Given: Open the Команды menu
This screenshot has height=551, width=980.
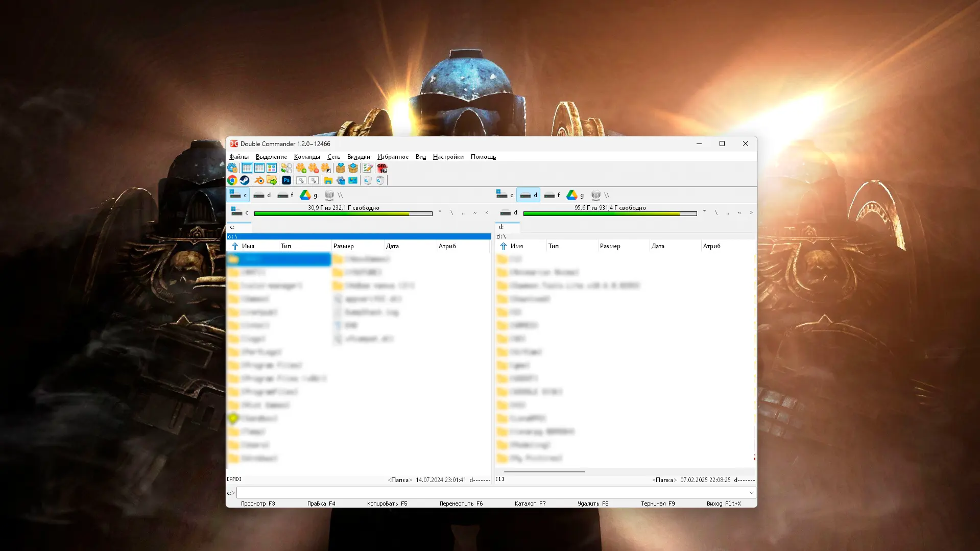Looking at the screenshot, I should [307, 157].
